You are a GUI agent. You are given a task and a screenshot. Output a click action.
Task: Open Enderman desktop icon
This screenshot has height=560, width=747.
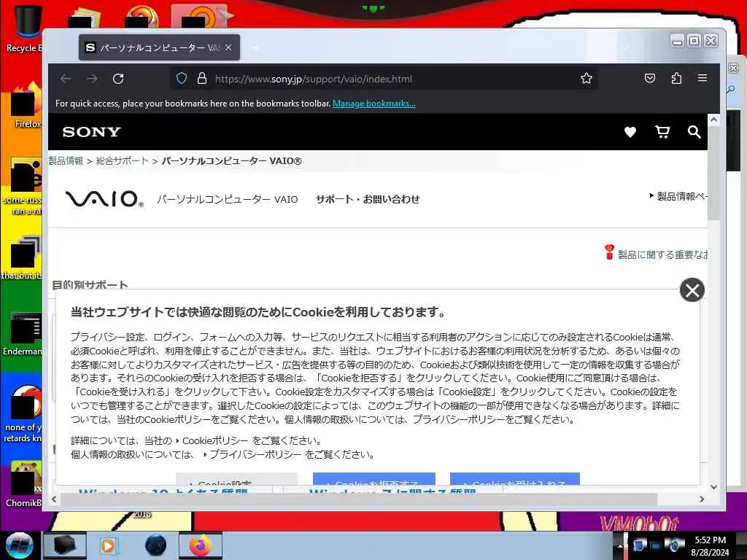pyautogui.click(x=23, y=334)
